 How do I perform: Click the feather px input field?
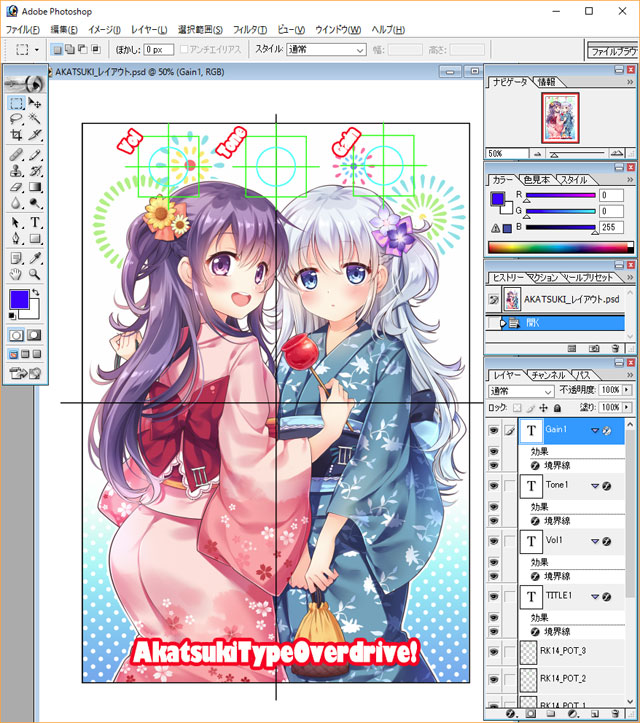tap(158, 50)
